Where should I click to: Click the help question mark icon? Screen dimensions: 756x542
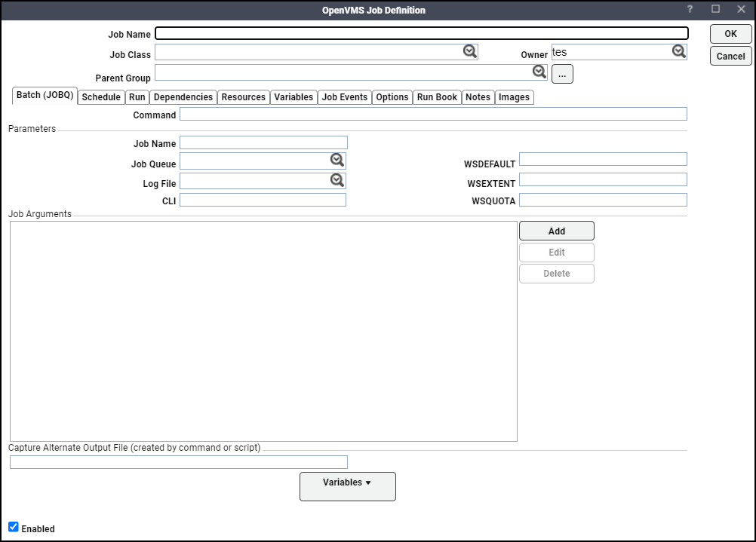point(690,10)
